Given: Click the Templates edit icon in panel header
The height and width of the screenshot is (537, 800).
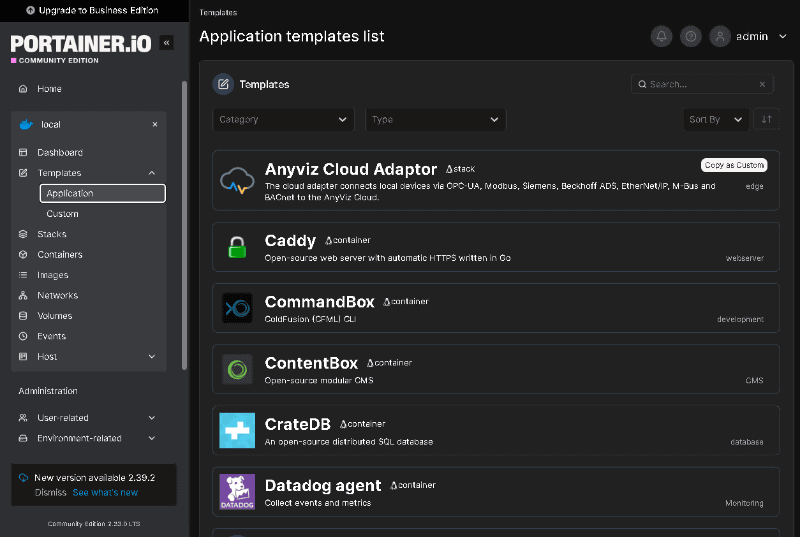Looking at the screenshot, I should 223,84.
